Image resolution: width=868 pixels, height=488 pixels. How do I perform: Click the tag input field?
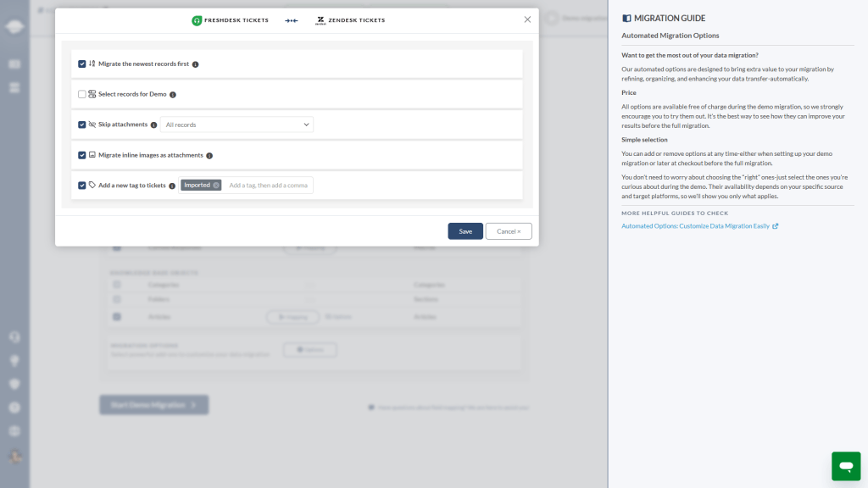point(269,186)
